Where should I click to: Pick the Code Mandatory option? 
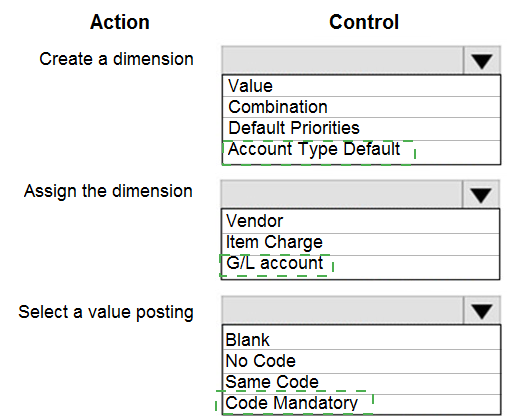pos(361,404)
